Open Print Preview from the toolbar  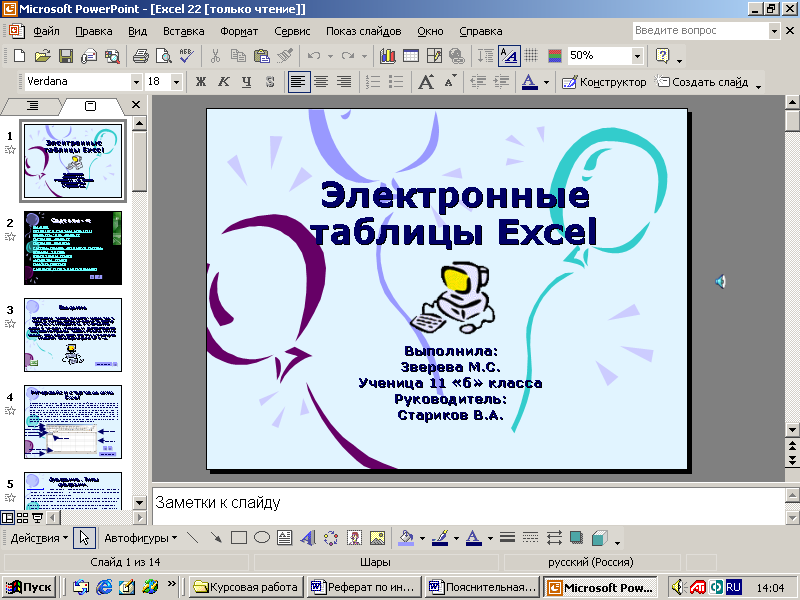point(163,56)
